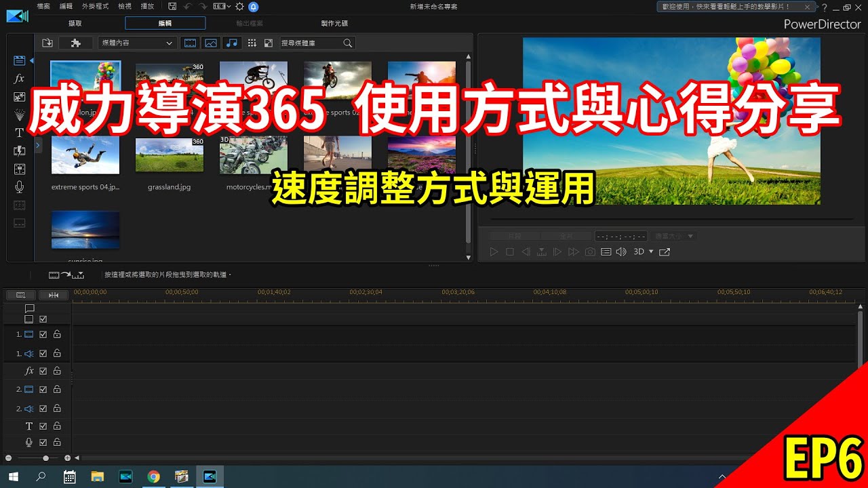868x488 pixels.
Task: Select sunrise.jpg thumbnail
Action: [x=85, y=230]
